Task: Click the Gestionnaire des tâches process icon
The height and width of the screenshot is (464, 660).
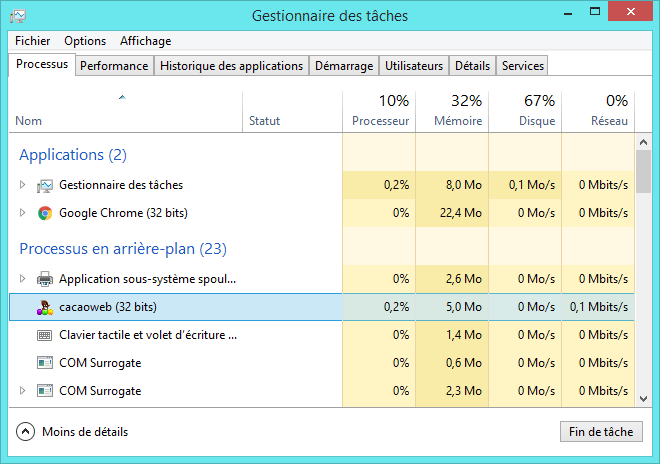Action: [x=44, y=185]
